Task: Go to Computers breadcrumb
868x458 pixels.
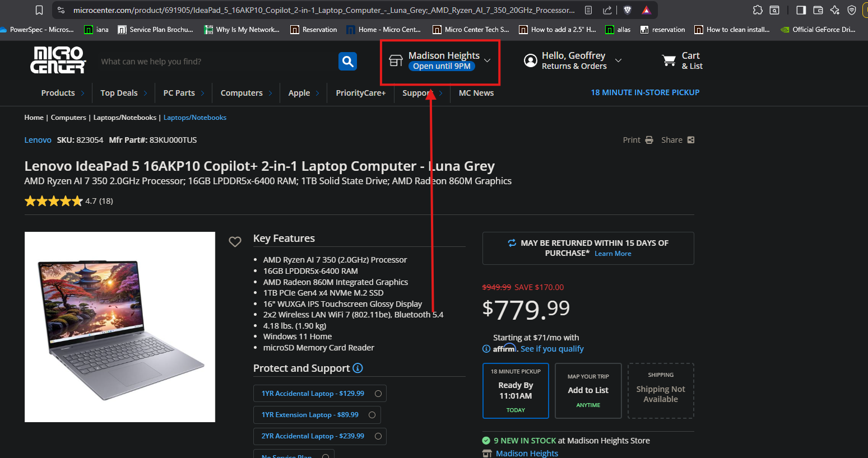Action: click(68, 118)
